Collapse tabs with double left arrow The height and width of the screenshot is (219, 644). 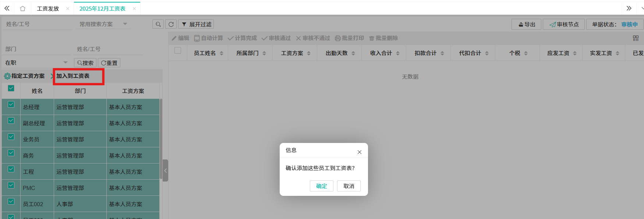coord(7,8)
